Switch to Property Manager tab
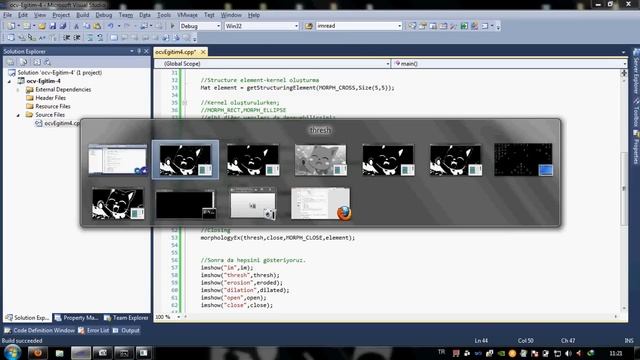Image resolution: width=640 pixels, height=360 pixels. pyautogui.click(x=77, y=318)
